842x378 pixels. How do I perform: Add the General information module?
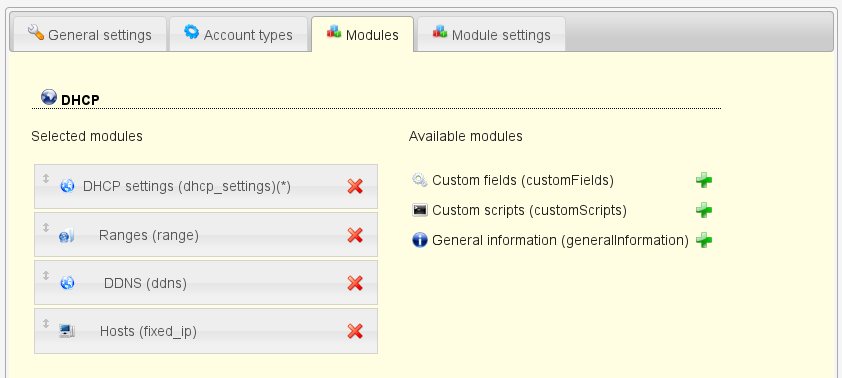point(703,240)
